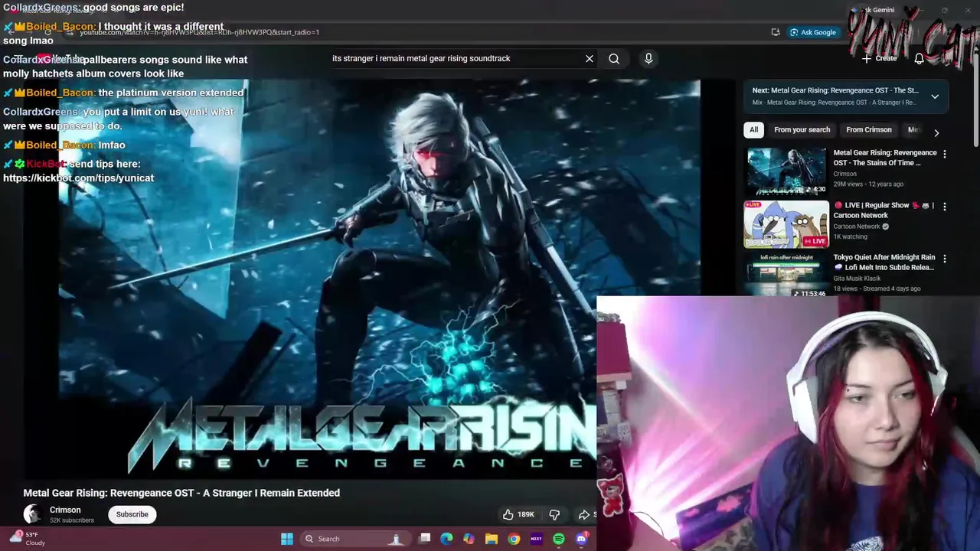Open options for Tokyo Quiet After Midnight video
This screenshot has width=980, height=551.
(x=944, y=259)
